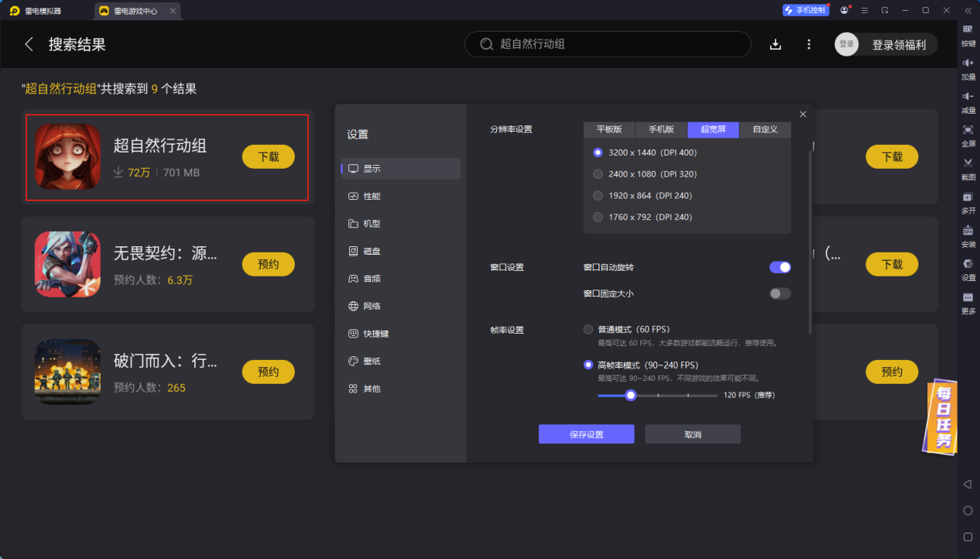Image resolution: width=980 pixels, height=559 pixels.
Task: Open 显示 settings section
Action: (400, 169)
